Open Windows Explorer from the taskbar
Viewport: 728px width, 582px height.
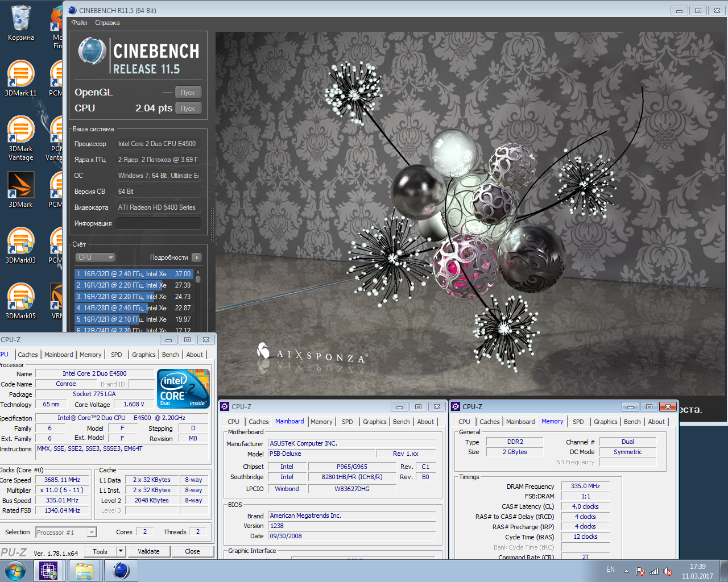coord(84,571)
